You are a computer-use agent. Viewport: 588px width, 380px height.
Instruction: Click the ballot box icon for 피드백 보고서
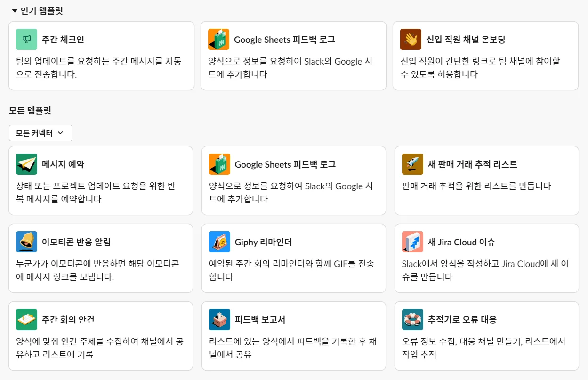click(219, 320)
